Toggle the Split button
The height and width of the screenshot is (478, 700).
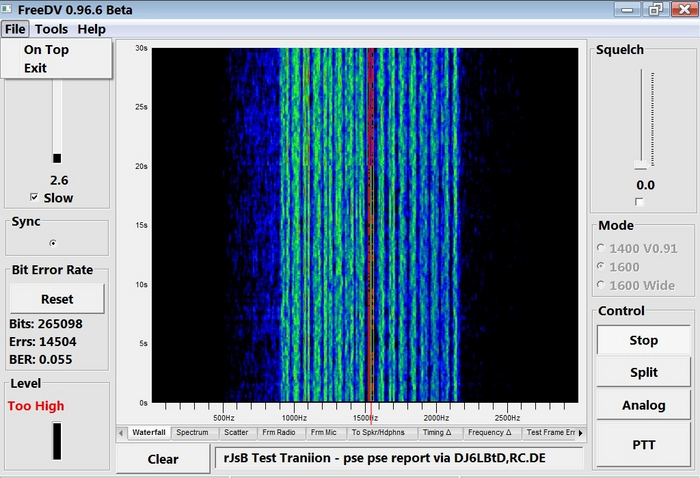click(x=643, y=372)
